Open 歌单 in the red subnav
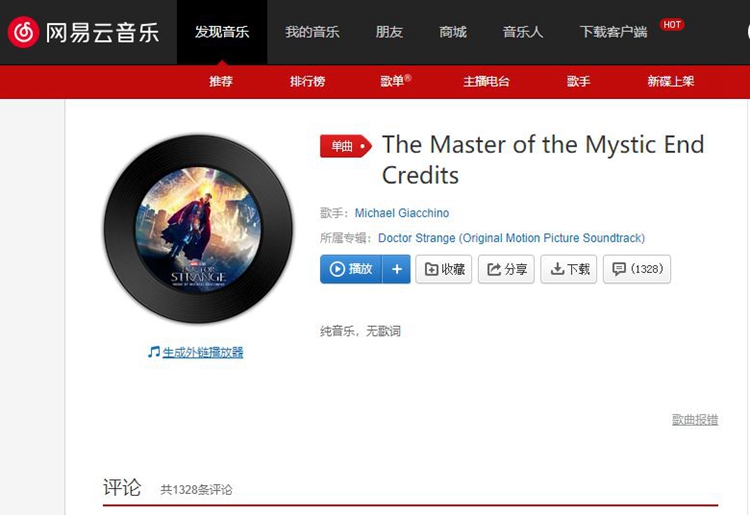 pos(396,81)
